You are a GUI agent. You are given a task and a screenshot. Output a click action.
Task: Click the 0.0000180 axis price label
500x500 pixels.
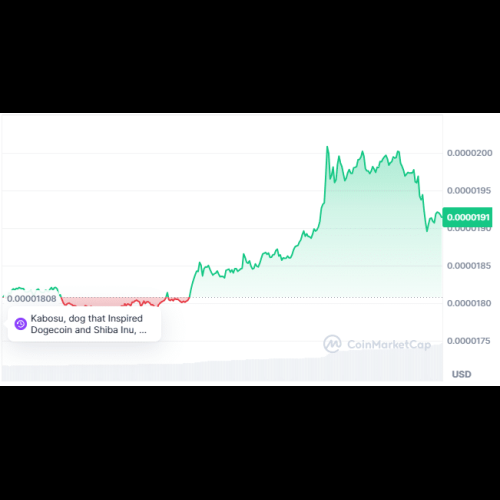[469, 303]
